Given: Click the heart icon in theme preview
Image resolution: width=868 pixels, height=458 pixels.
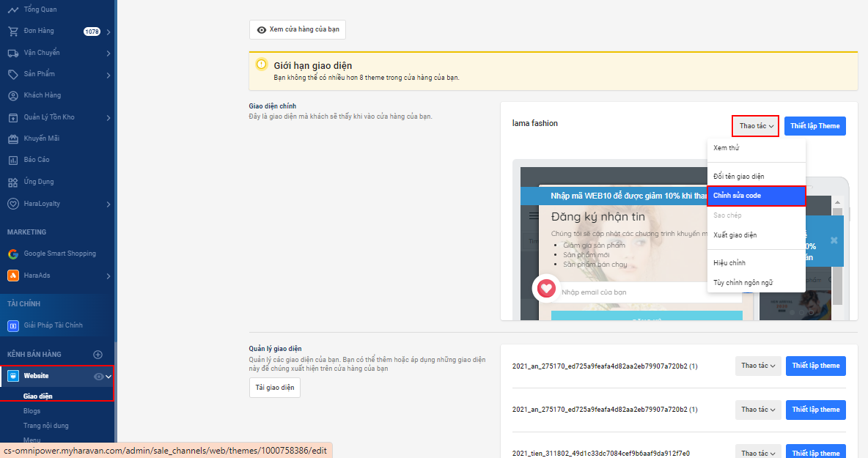Looking at the screenshot, I should pos(546,288).
